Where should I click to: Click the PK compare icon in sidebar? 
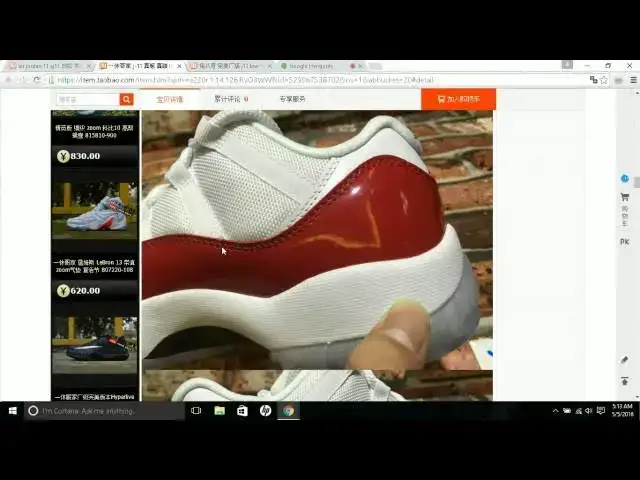[624, 241]
